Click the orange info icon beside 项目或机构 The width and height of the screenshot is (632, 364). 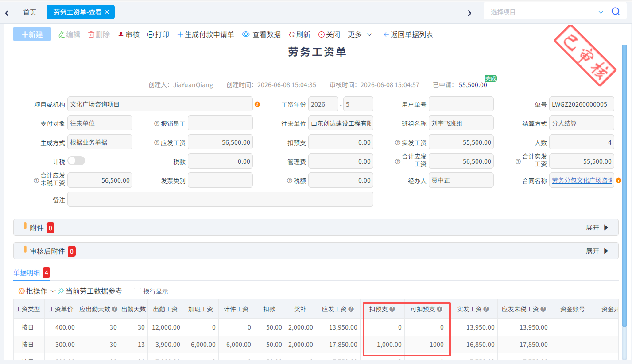point(257,104)
